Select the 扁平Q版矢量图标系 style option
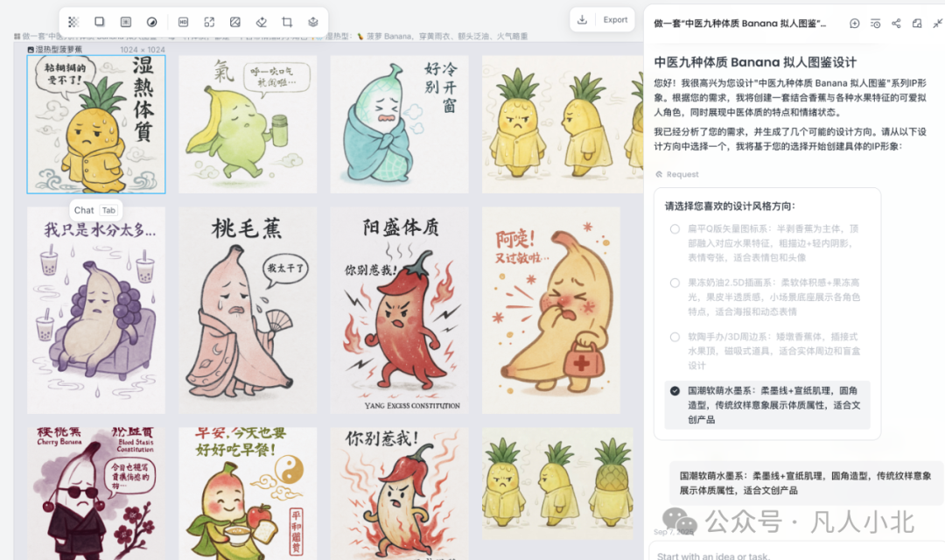This screenshot has height=560, width=945. (x=675, y=229)
